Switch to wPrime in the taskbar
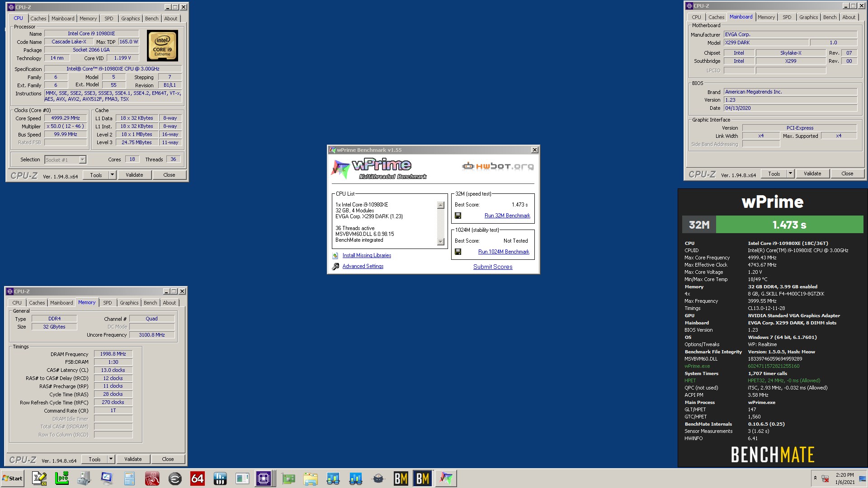The image size is (868, 488). (x=446, y=478)
